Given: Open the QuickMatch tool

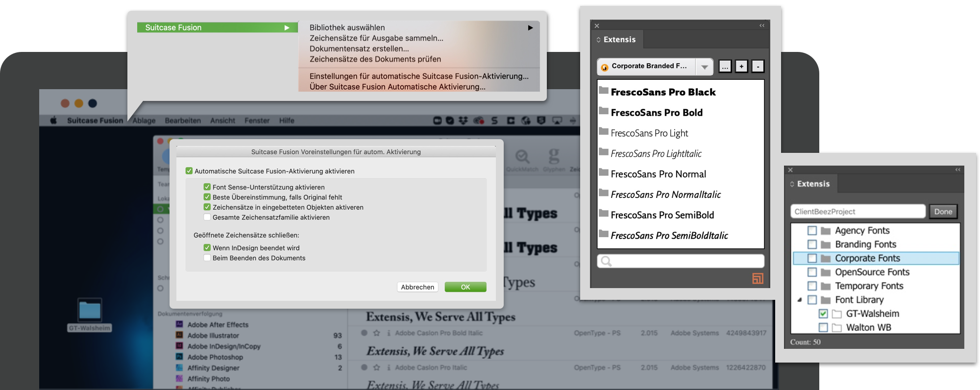Looking at the screenshot, I should (x=522, y=161).
